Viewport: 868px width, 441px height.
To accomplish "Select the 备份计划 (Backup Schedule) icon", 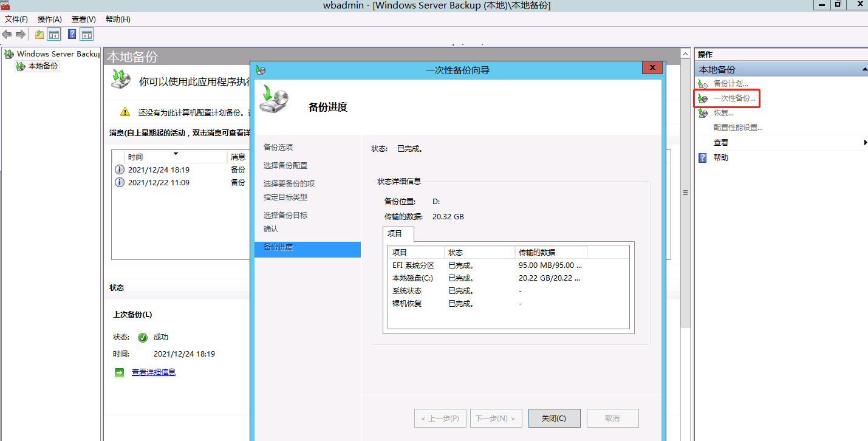I will point(702,83).
